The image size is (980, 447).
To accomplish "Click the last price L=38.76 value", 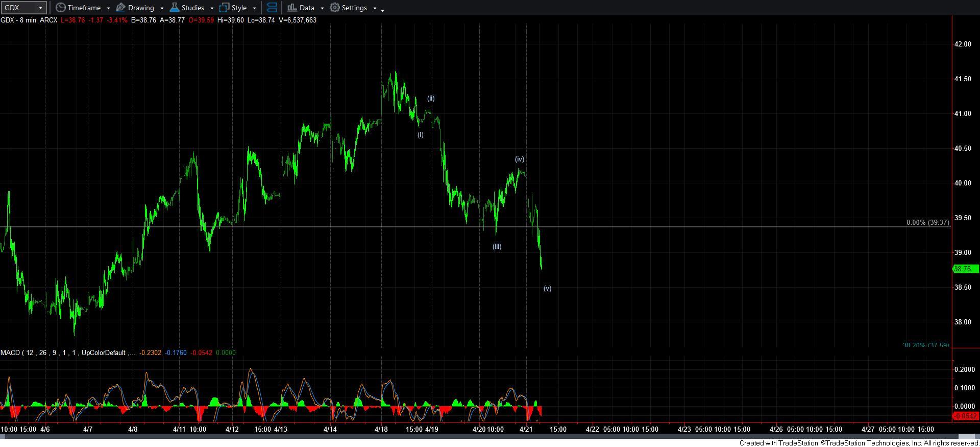I will 72,20.
